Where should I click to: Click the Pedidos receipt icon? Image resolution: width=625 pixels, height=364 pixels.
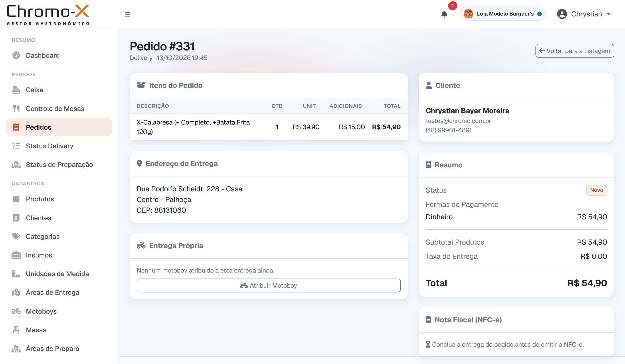(x=16, y=127)
